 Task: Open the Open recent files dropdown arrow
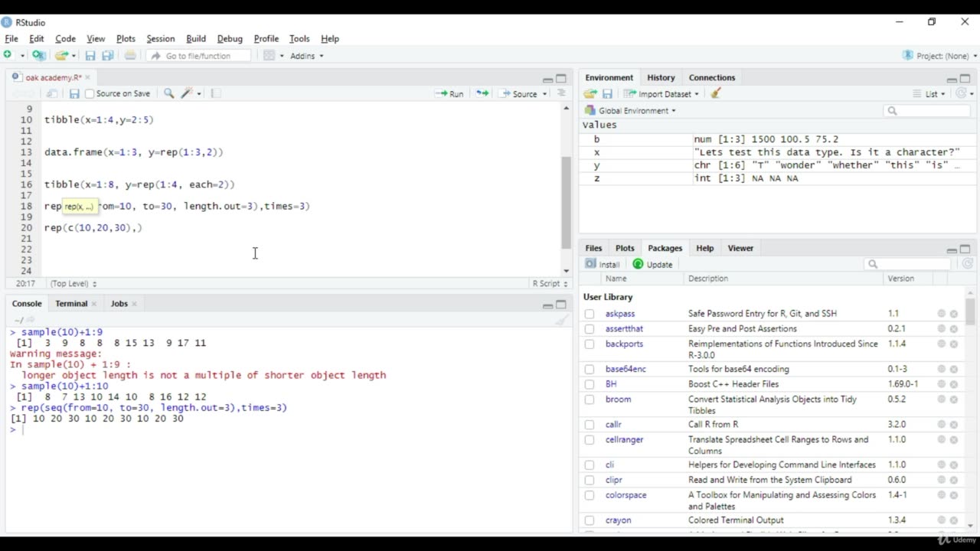point(74,56)
